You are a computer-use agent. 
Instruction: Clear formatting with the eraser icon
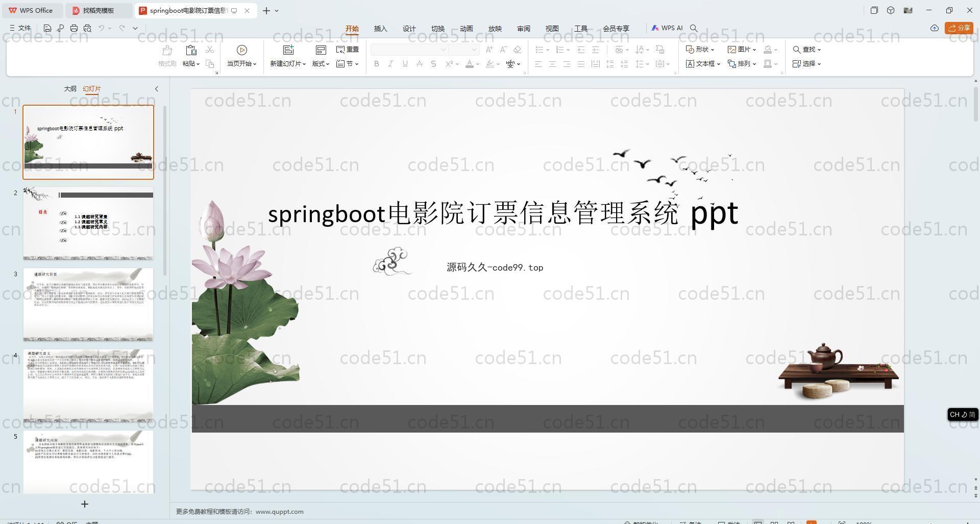pos(517,50)
